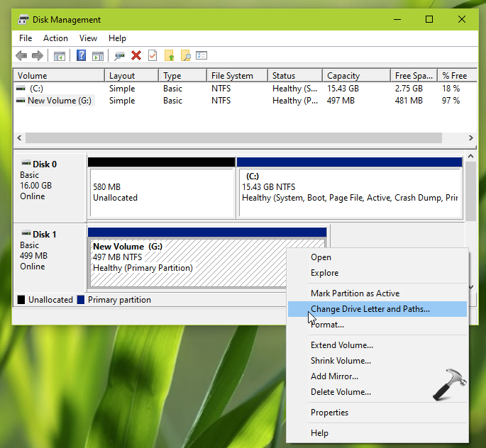Click the folder with magnifier toolbar icon
This screenshot has width=486, height=448.
pyautogui.click(x=186, y=56)
